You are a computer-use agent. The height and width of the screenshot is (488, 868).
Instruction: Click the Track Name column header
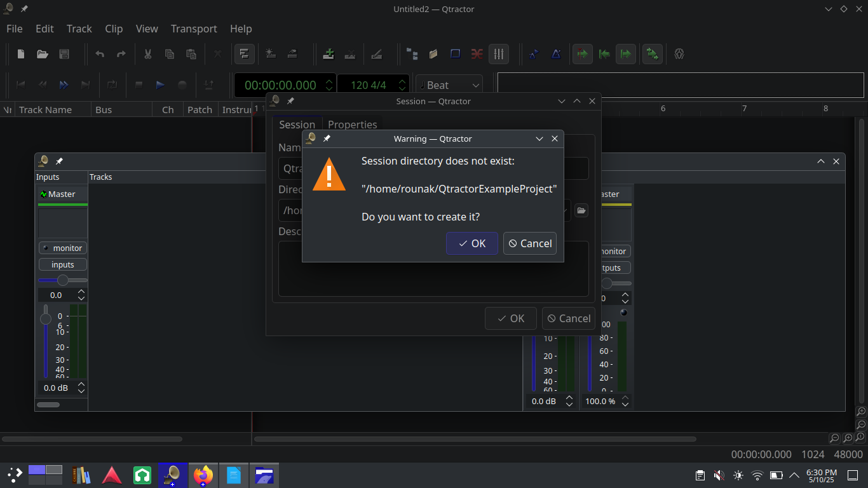pyautogui.click(x=53, y=109)
